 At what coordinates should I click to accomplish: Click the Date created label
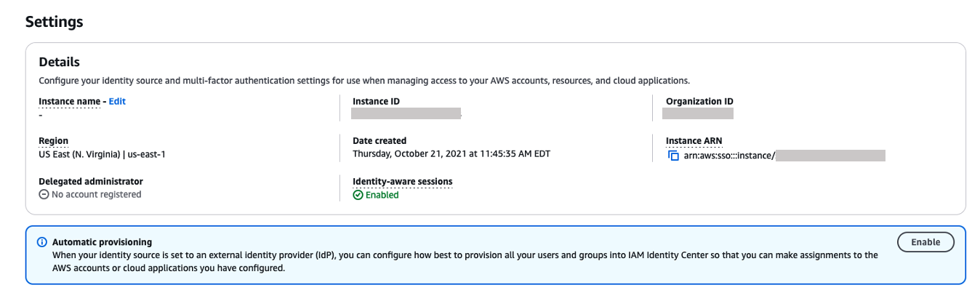point(379,141)
